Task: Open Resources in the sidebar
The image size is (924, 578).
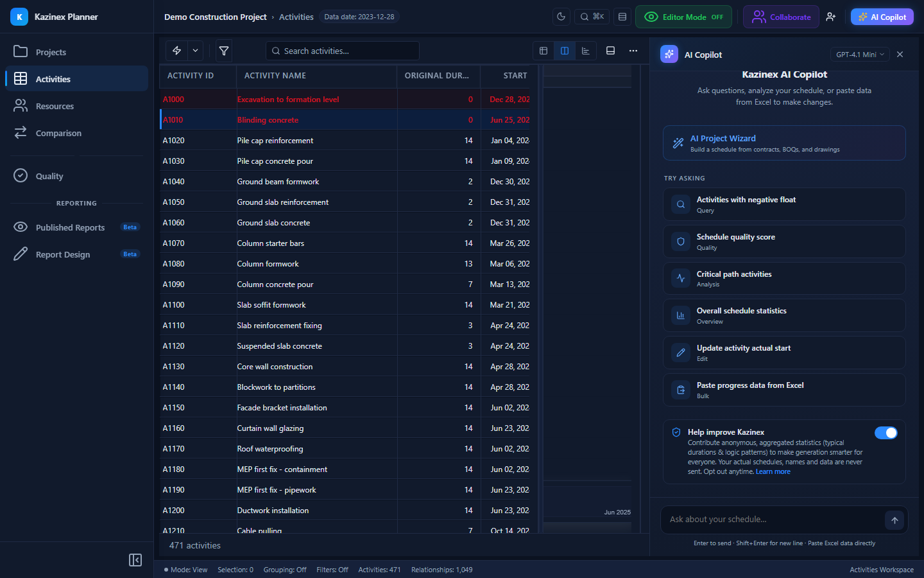Action: (x=76, y=106)
